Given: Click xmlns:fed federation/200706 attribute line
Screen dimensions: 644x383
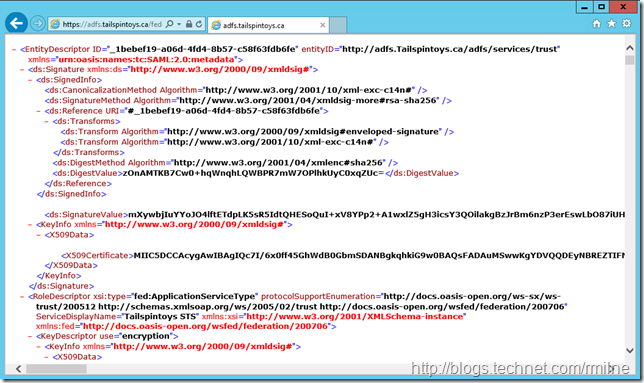Looking at the screenshot, I should pyautogui.click(x=186, y=326).
